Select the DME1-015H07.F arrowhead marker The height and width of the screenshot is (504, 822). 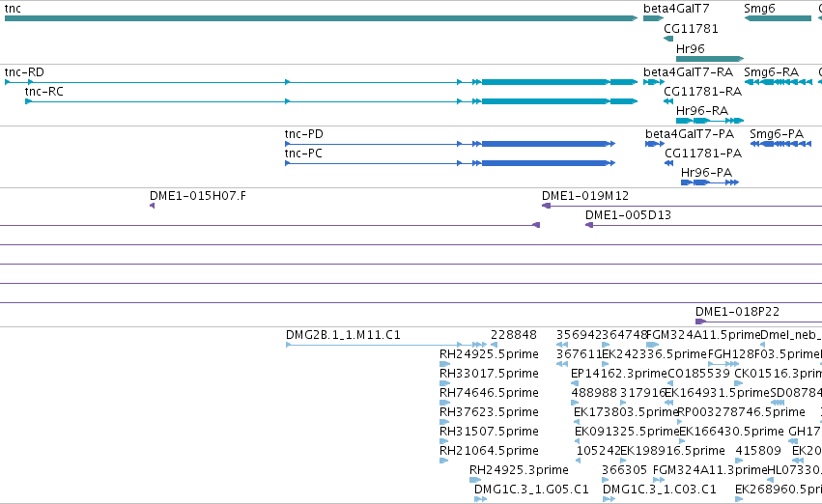coord(152,206)
